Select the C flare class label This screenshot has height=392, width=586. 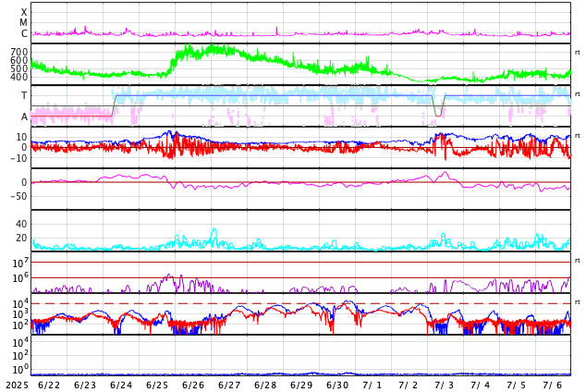coord(24,33)
